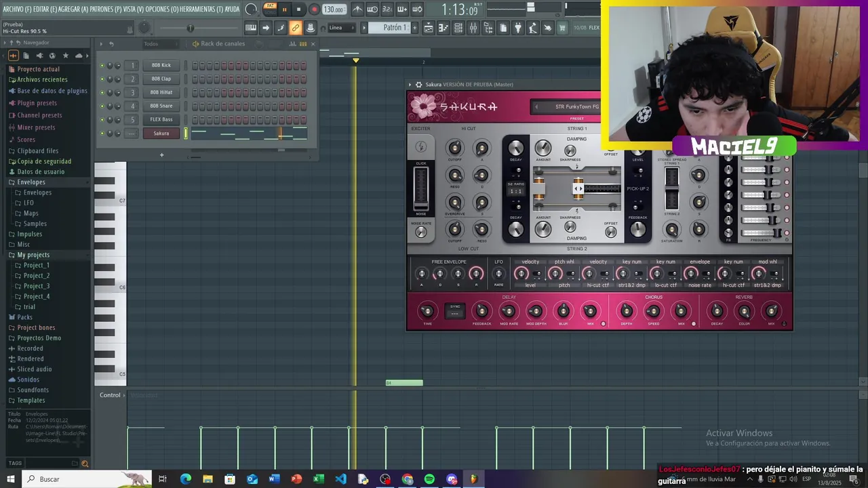868x488 pixels.
Task: Mute the 808 Kick channel green LED
Action: coord(102,66)
